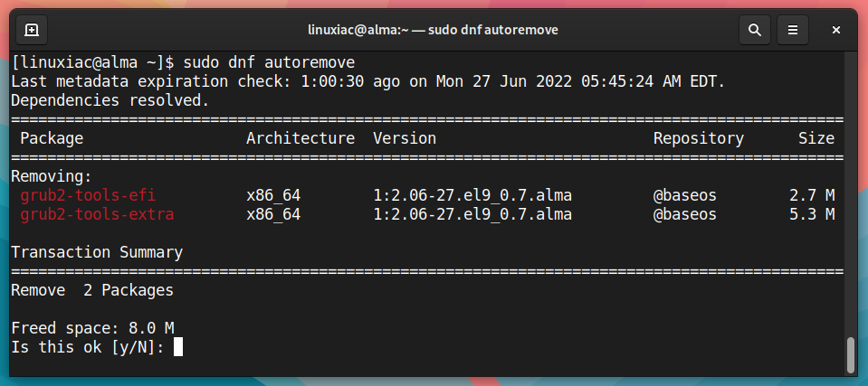Select the grub2-tools-extra package name
Image resolution: width=868 pixels, height=386 pixels.
tap(98, 214)
